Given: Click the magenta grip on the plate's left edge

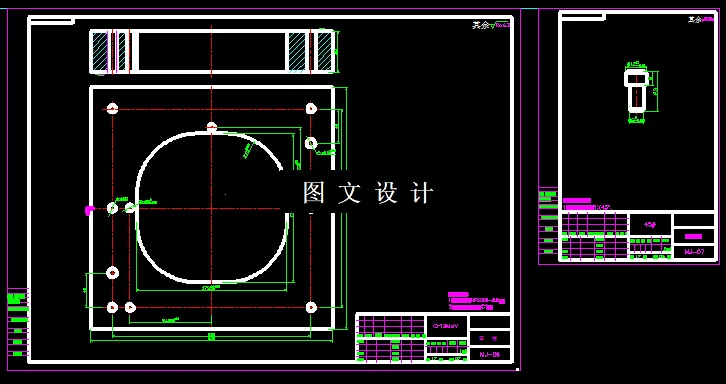Looking at the screenshot, I should click(89, 211).
